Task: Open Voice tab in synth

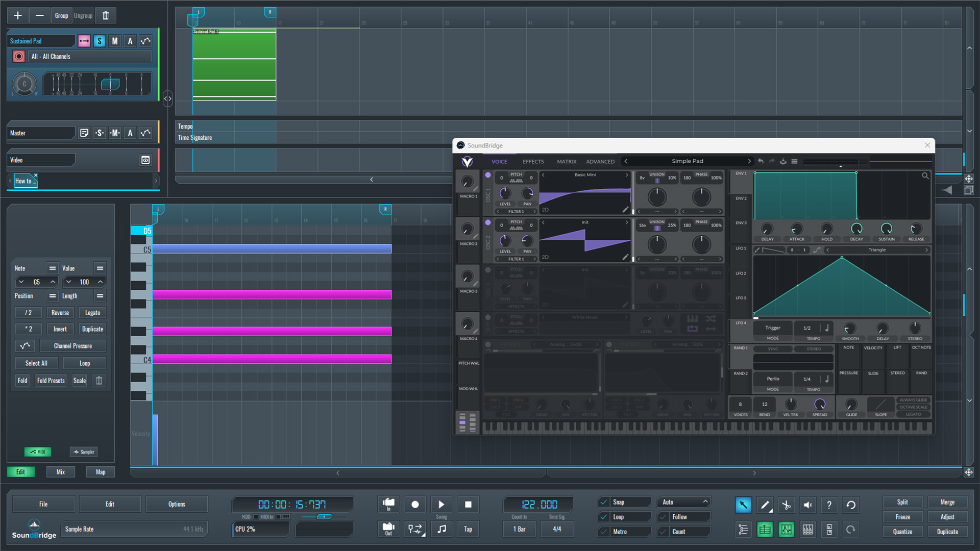Action: coord(499,161)
